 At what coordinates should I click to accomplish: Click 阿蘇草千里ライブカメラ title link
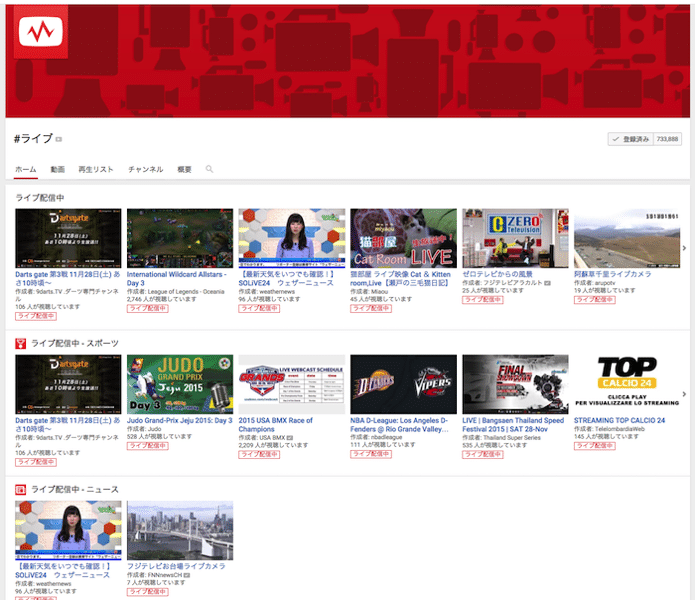(x=613, y=274)
